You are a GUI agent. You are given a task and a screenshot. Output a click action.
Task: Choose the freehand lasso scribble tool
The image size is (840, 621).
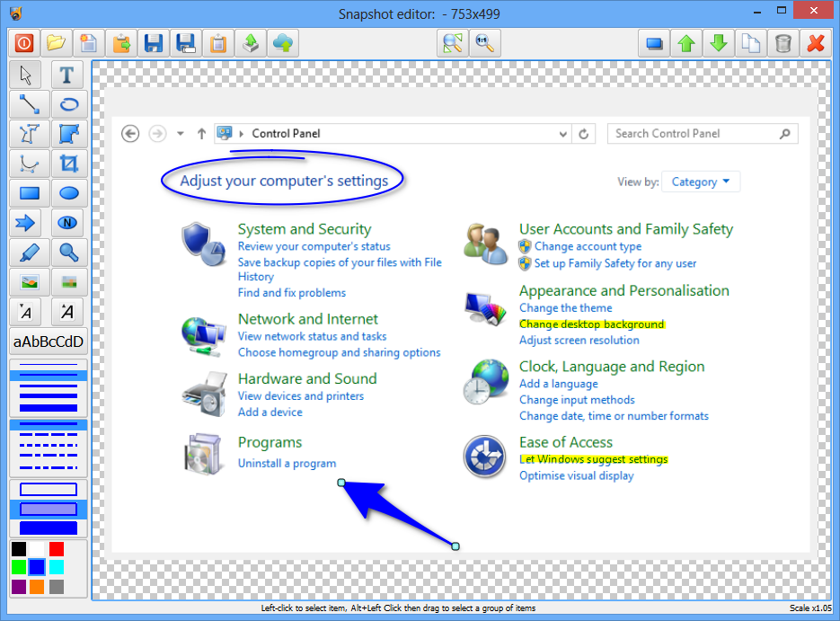(68, 104)
